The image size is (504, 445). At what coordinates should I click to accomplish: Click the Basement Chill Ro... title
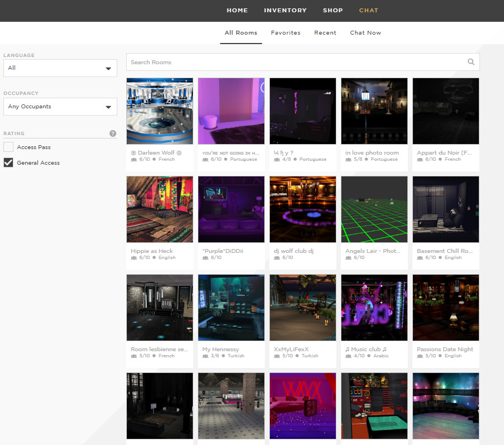pos(445,251)
